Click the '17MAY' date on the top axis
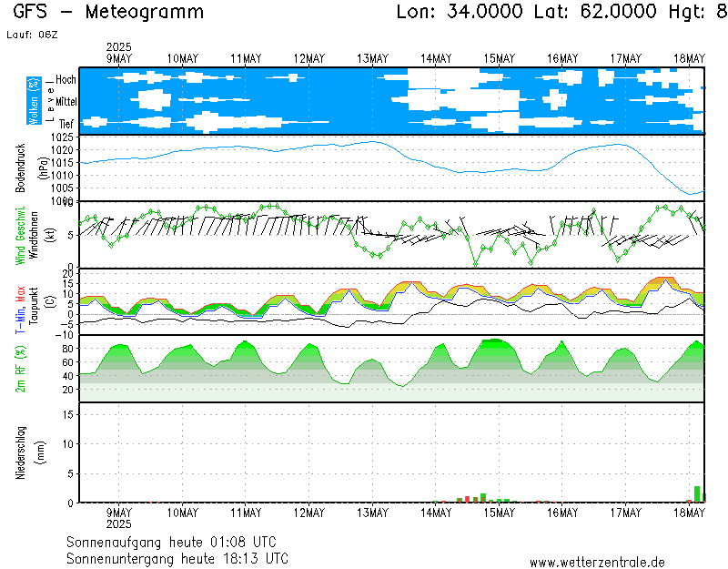 click(625, 59)
